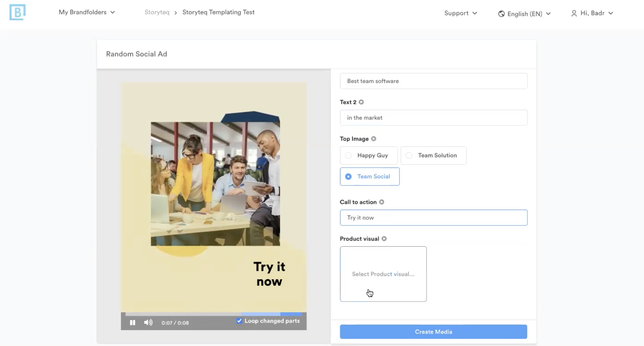This screenshot has height=346, width=644.
Task: Open the English (EN) language dropdown
Action: 525,14
